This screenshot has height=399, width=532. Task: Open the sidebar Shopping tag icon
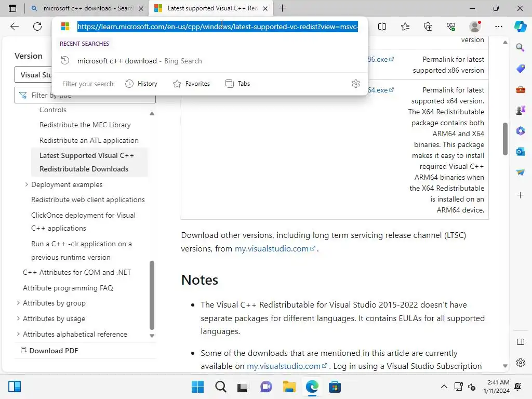point(520,69)
